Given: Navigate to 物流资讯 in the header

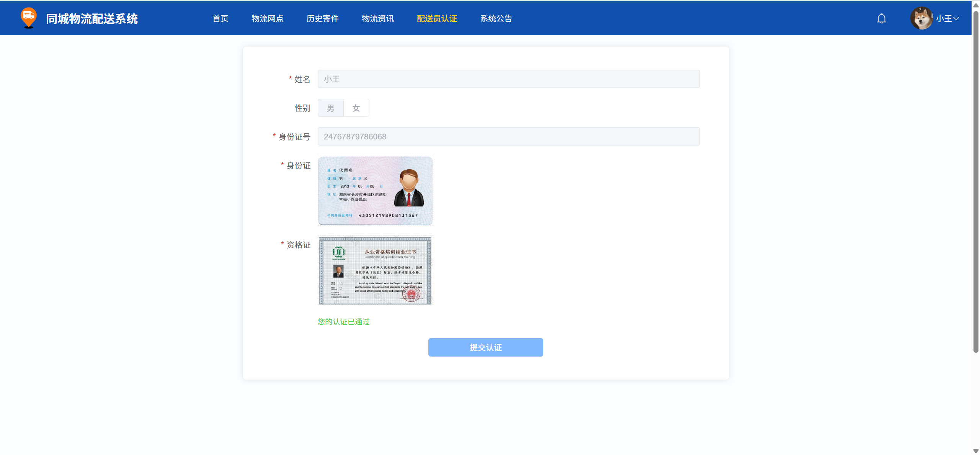Looking at the screenshot, I should click(x=377, y=18).
